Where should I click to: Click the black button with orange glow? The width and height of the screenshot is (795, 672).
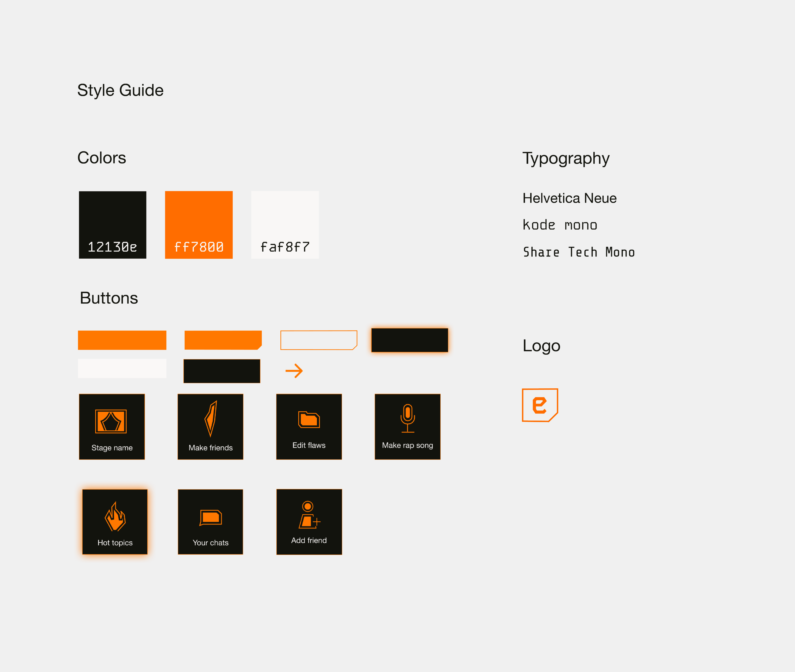410,340
